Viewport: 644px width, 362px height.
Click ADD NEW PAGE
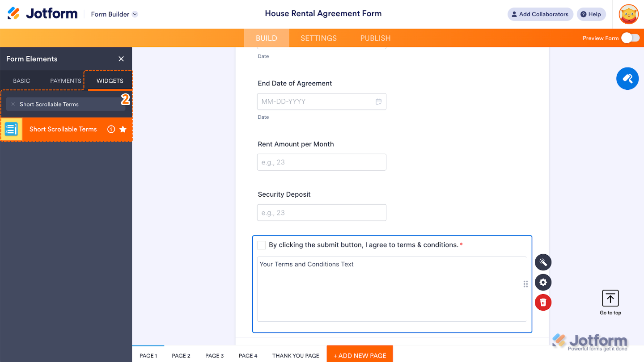[x=360, y=355]
